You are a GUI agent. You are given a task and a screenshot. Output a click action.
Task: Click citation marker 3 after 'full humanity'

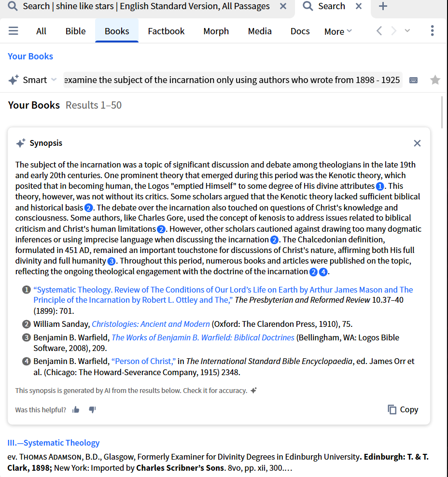pos(112,261)
